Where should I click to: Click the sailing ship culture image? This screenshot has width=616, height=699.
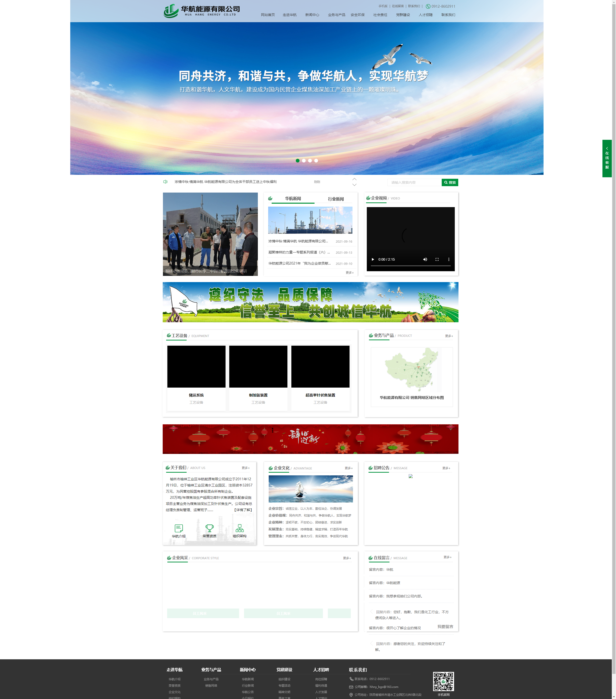pyautogui.click(x=311, y=489)
